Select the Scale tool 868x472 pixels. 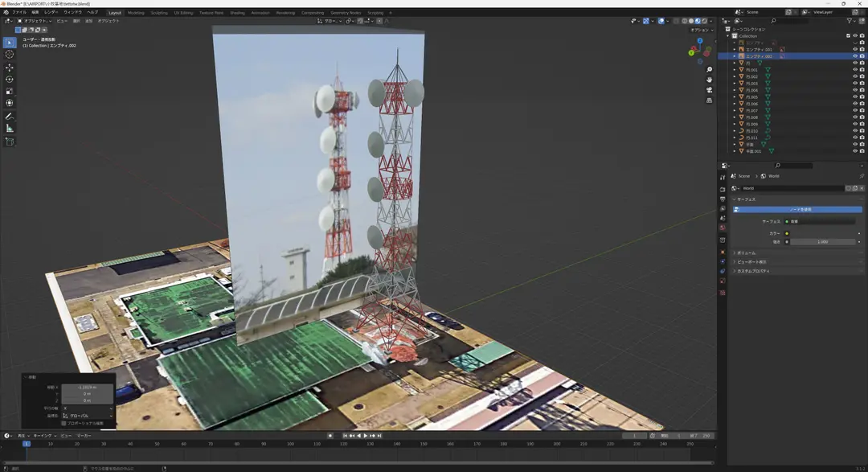(x=10, y=92)
